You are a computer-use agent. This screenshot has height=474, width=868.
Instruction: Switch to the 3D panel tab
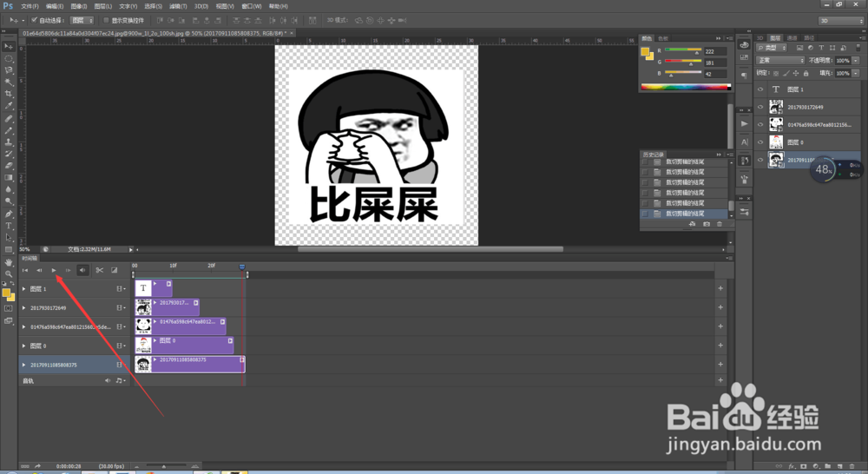tap(760, 37)
